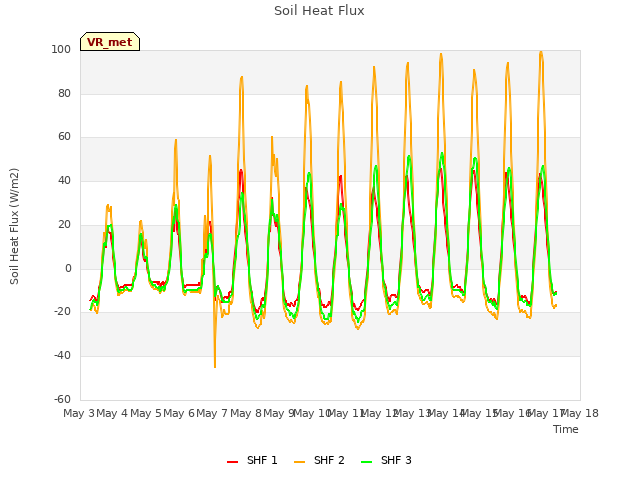This screenshot has height=480, width=640.
Task: Click the red SHF 1 legend swatch
Action: pos(232,462)
